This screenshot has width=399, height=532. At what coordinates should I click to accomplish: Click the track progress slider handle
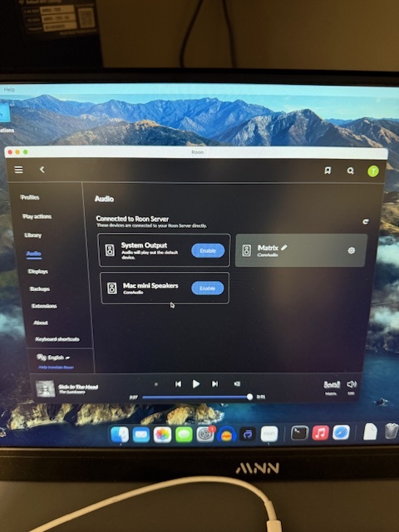click(249, 397)
